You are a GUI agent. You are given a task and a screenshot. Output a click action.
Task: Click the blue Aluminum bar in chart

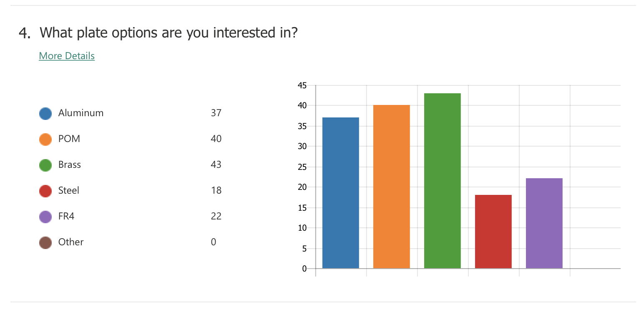pos(341,193)
